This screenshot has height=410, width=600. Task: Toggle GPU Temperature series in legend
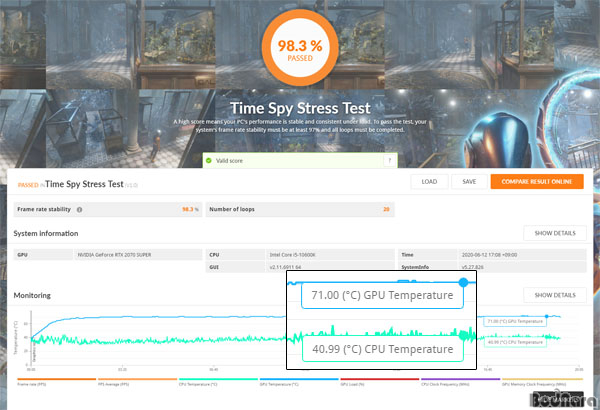(x=299, y=382)
